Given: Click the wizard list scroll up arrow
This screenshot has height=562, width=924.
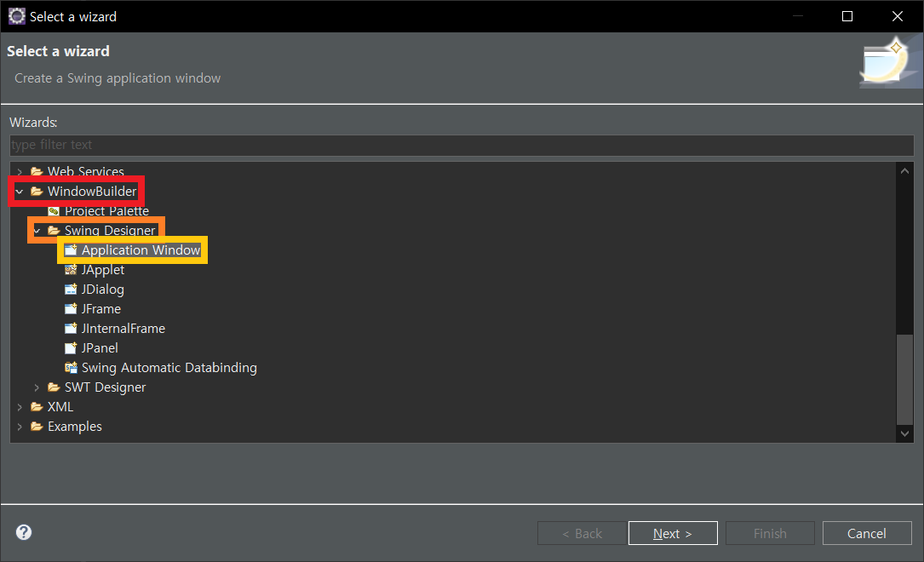Looking at the screenshot, I should (904, 171).
